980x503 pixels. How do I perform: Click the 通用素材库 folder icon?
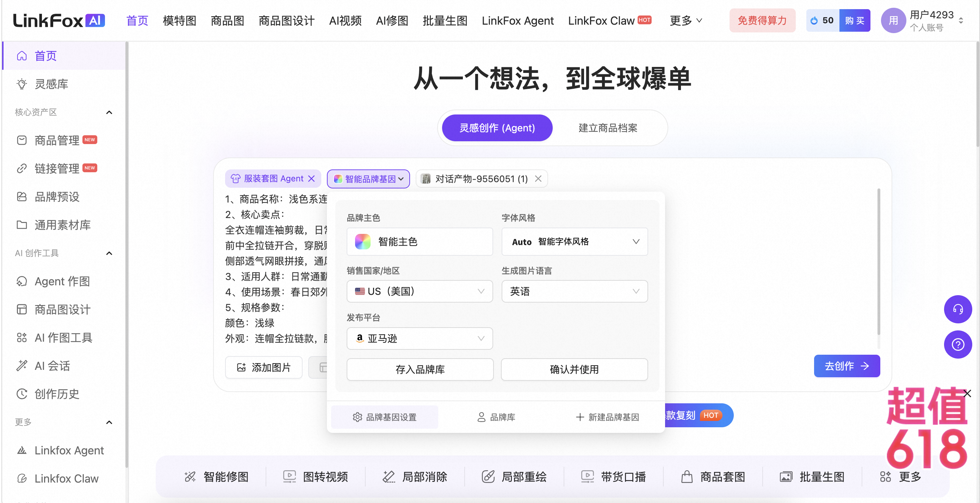pyautogui.click(x=22, y=225)
